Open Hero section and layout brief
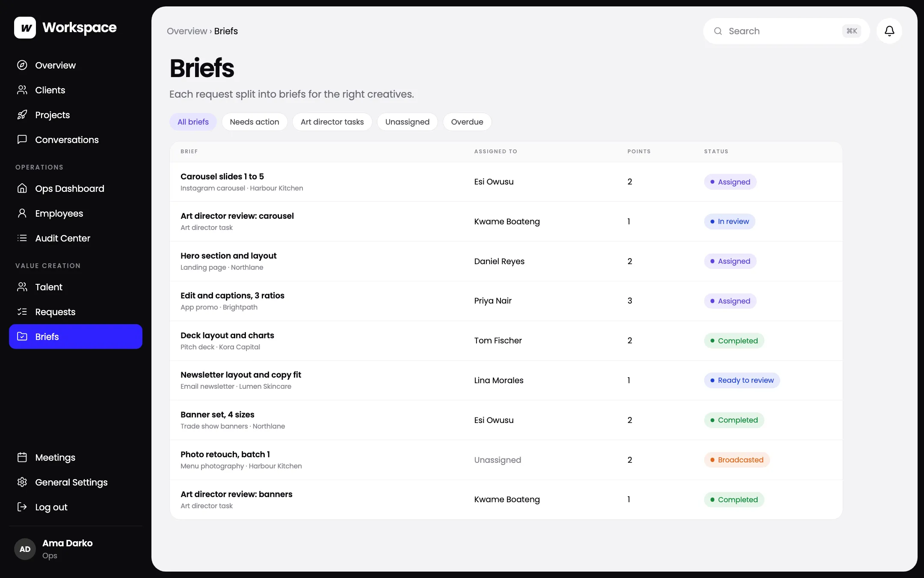This screenshot has width=924, height=578. (x=506, y=261)
